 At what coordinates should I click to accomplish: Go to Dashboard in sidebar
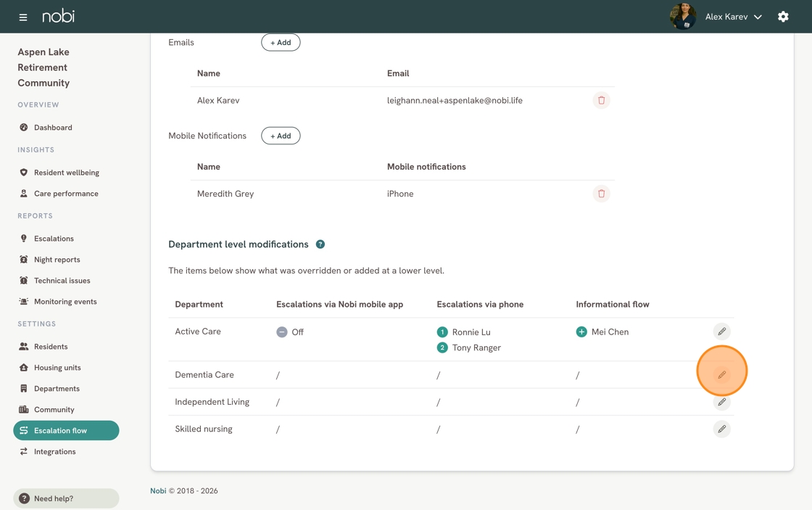[66, 128]
